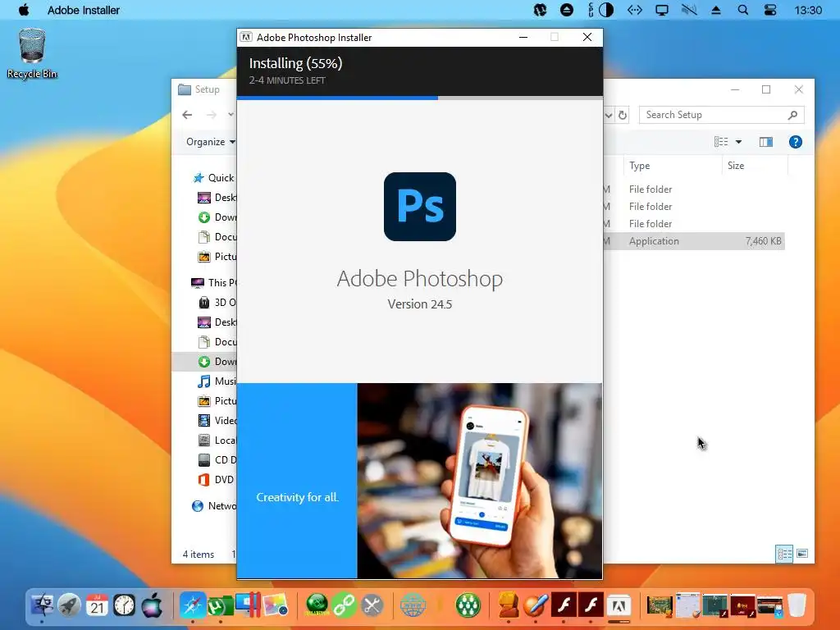Image resolution: width=840 pixels, height=630 pixels.
Task: Click the 13:30 clock in menu bar
Action: point(808,10)
